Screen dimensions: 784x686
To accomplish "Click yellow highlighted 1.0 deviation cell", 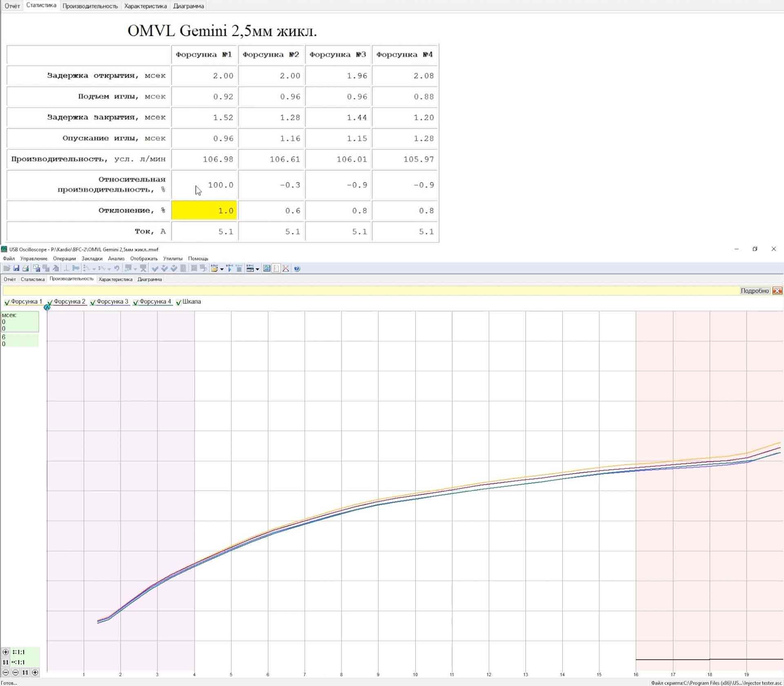I will click(204, 211).
